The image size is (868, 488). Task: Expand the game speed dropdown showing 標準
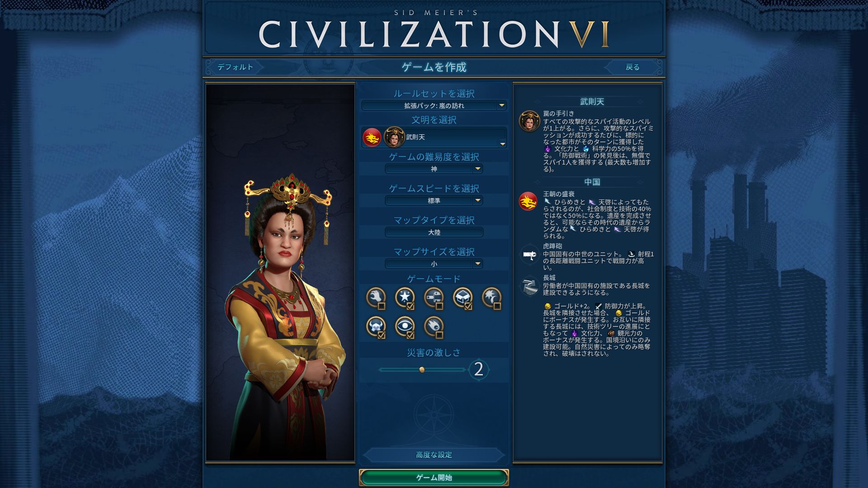tap(434, 200)
